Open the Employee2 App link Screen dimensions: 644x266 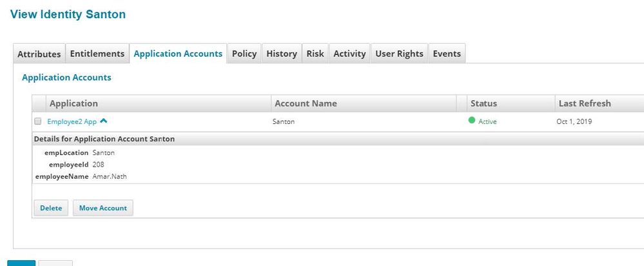[72, 121]
